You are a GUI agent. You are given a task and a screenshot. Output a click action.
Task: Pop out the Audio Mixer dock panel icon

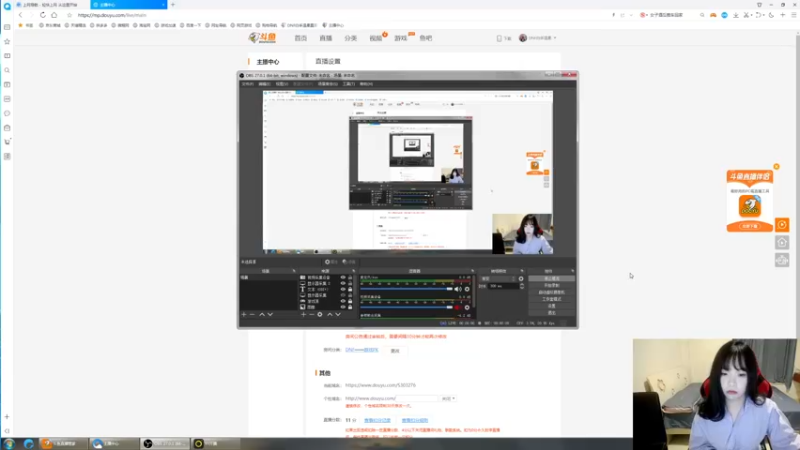point(472,271)
